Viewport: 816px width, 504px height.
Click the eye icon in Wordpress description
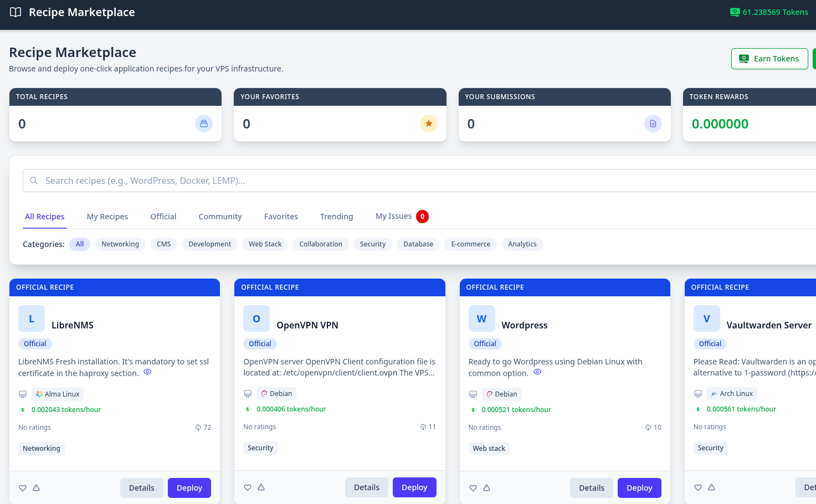[x=537, y=372]
